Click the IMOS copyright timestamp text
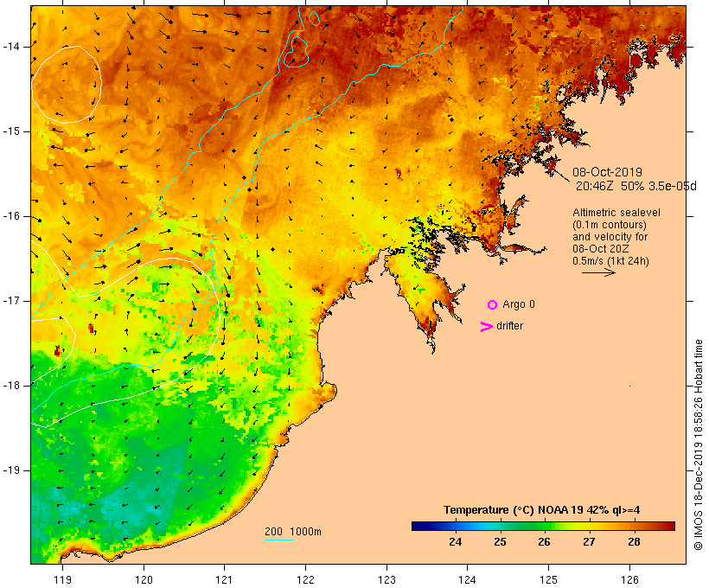This screenshot has height=588, width=709. (x=698, y=444)
